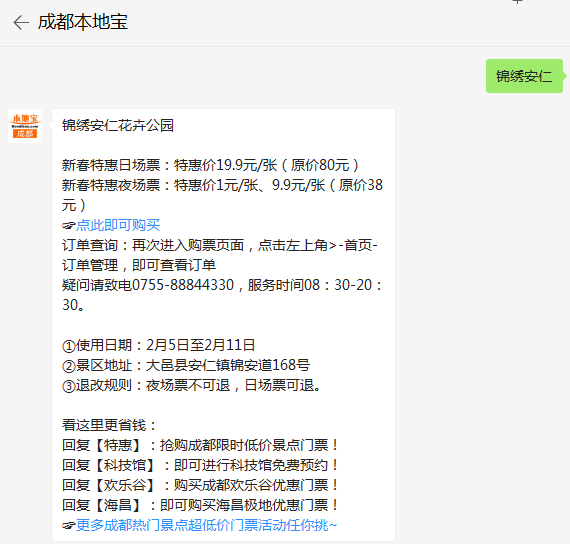
Task: Click the 订单查询 instruction line
Action: [x=220, y=255]
